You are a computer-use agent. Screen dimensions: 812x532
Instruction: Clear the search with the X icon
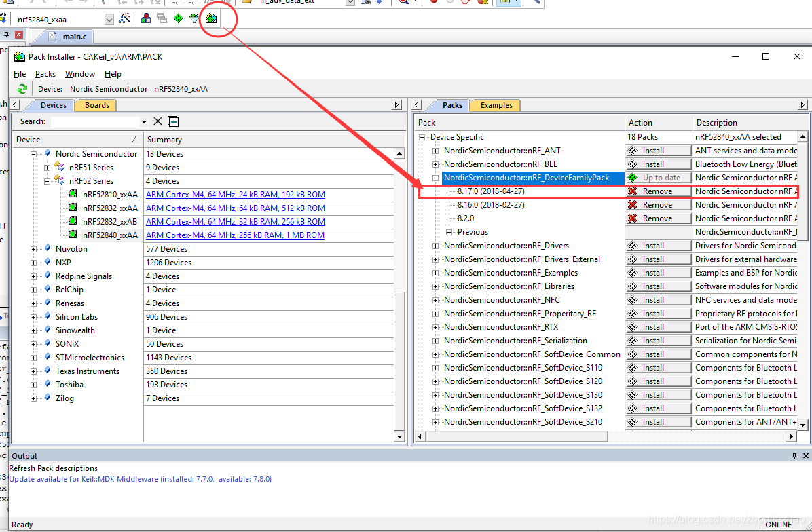[158, 121]
